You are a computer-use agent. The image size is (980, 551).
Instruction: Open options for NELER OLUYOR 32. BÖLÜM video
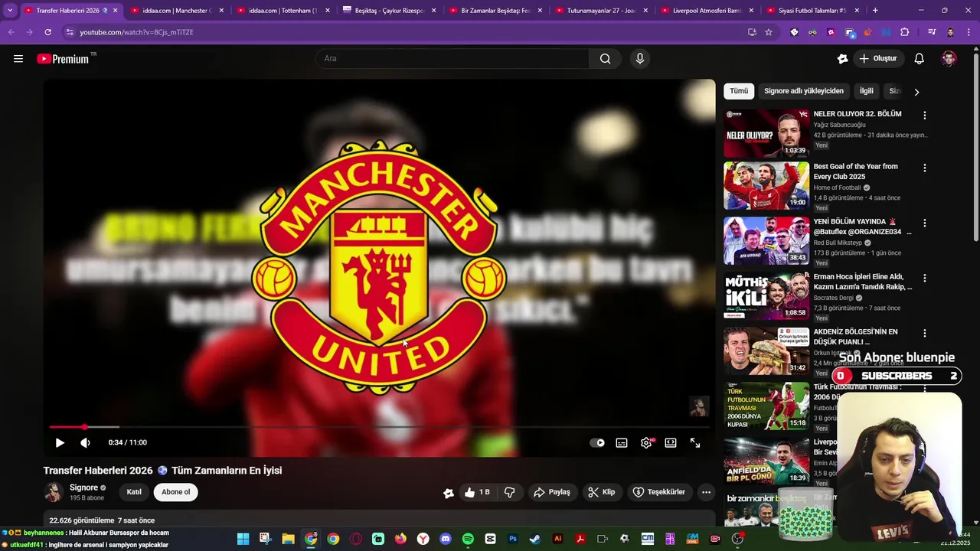pyautogui.click(x=924, y=116)
